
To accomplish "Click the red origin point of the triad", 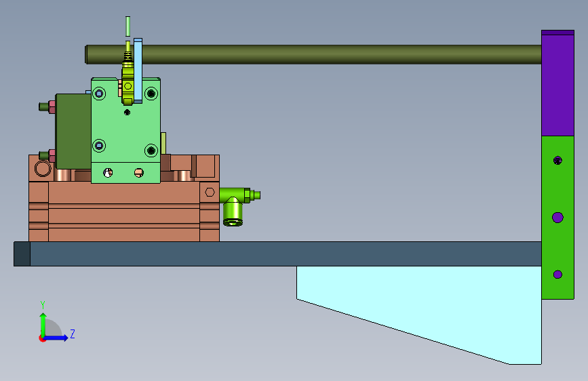I will pyautogui.click(x=42, y=338).
